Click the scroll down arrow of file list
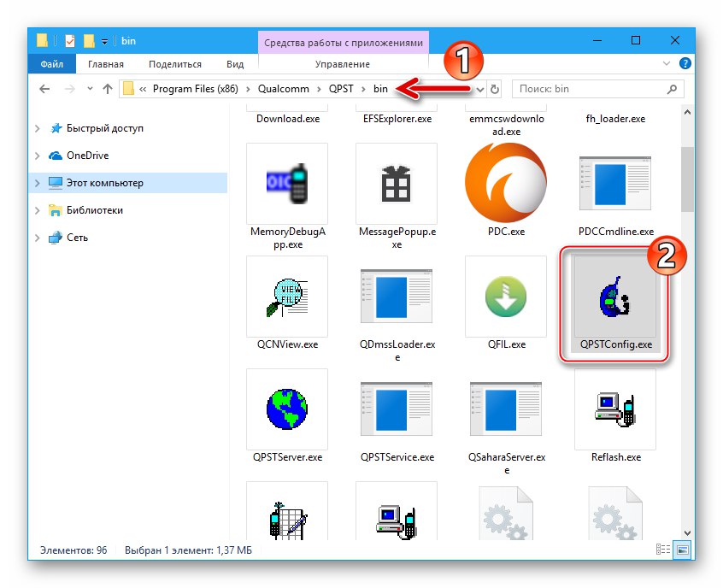723x588 pixels. coord(687,533)
